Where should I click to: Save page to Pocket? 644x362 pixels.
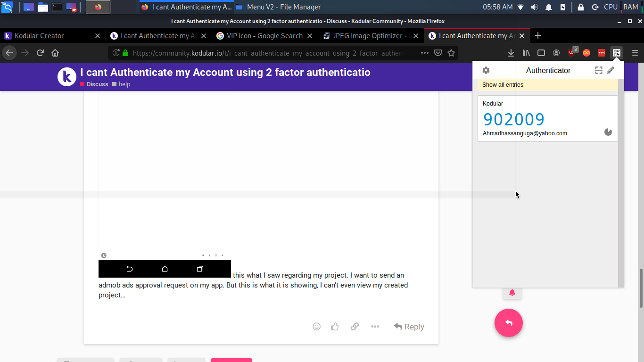click(x=438, y=53)
